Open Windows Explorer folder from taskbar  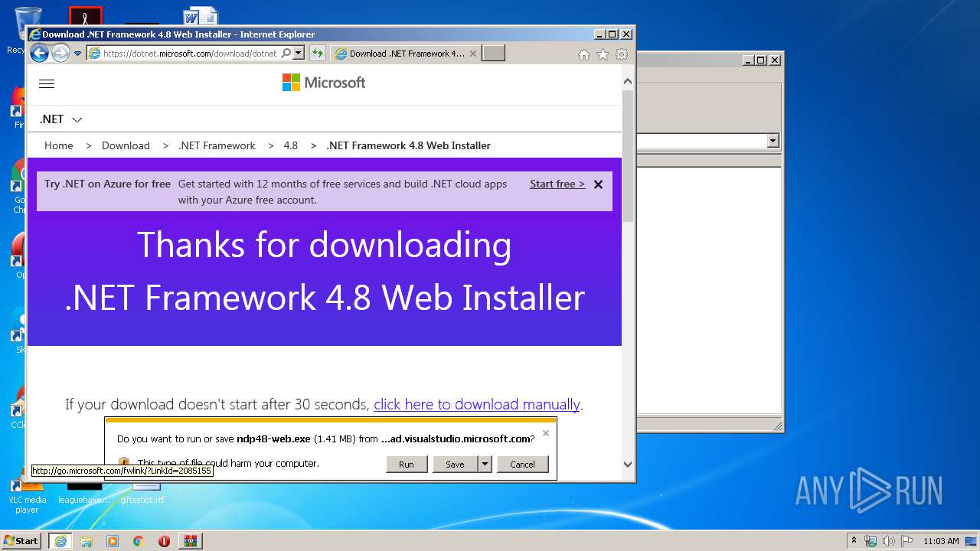pyautogui.click(x=87, y=541)
